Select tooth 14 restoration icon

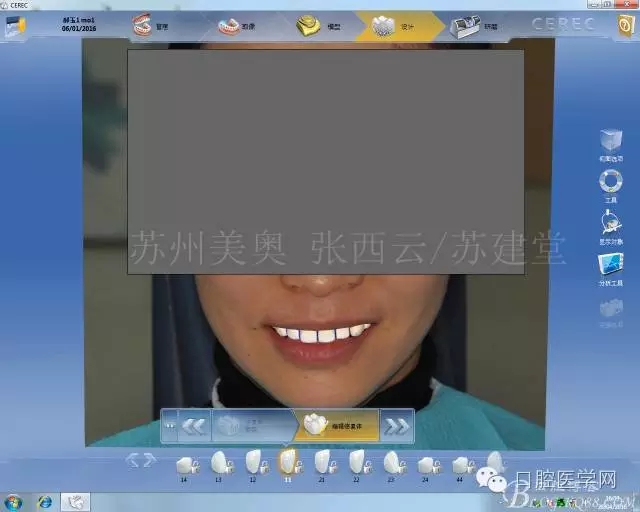point(185,464)
